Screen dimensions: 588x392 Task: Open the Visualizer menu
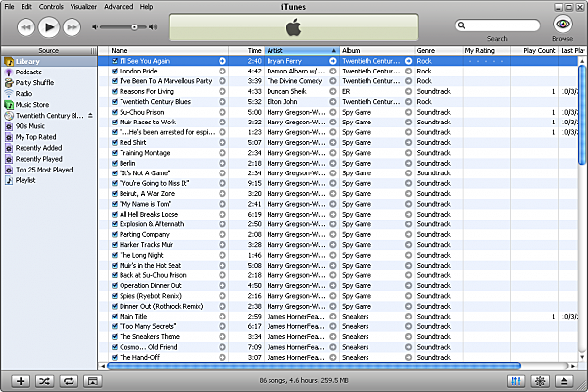83,7
